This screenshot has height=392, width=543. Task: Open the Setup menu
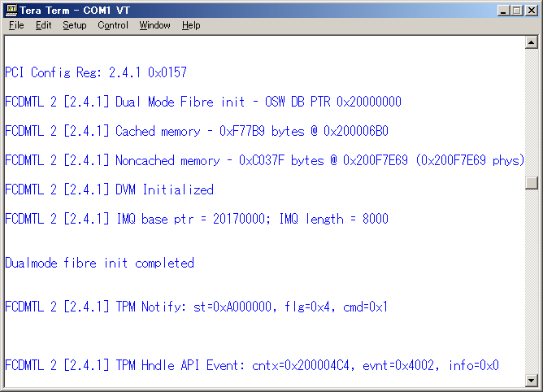coord(74,25)
